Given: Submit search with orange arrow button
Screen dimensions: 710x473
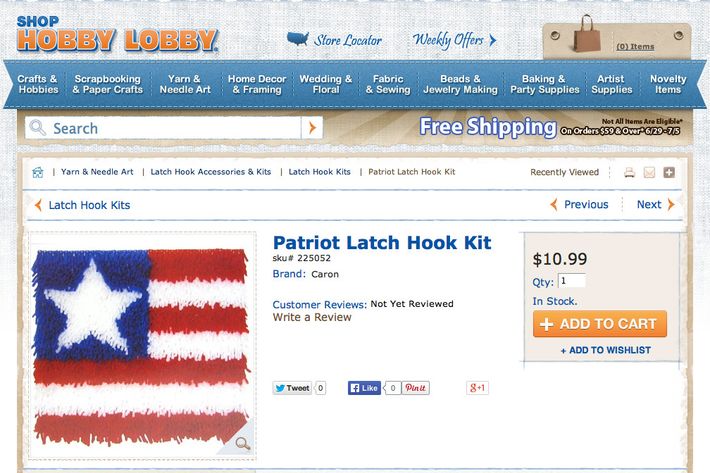Looking at the screenshot, I should tap(312, 128).
